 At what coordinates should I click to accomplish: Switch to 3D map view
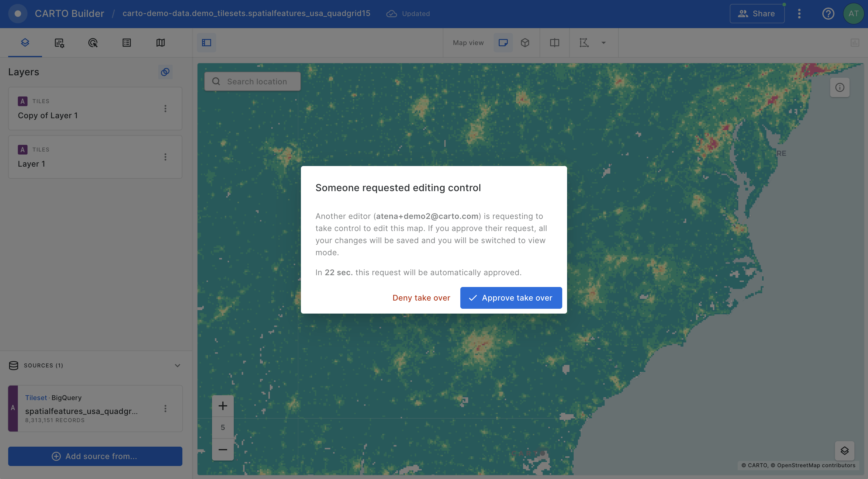[525, 43]
